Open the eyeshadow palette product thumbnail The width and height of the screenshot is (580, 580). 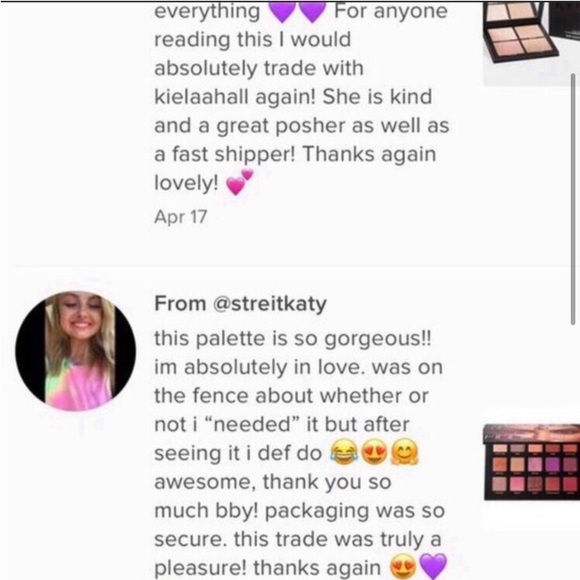(532, 462)
